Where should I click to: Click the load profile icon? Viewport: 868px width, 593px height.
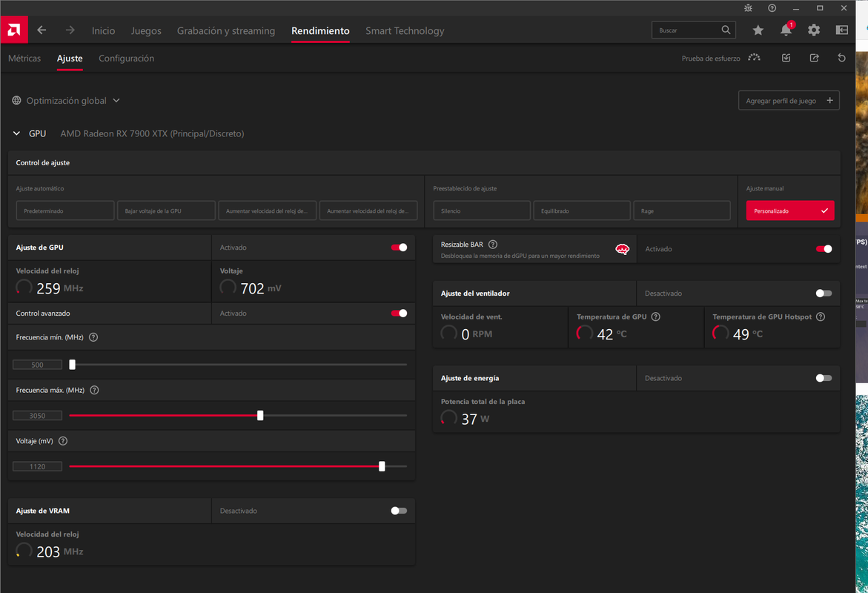[786, 58]
